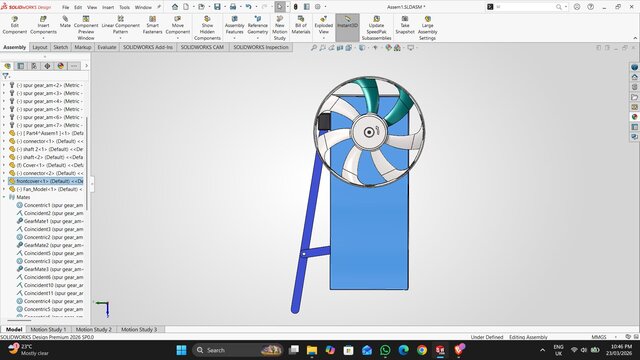Expand Cover<1> tree node
Image resolution: width=640 pixels, height=360 pixels.
[4, 165]
